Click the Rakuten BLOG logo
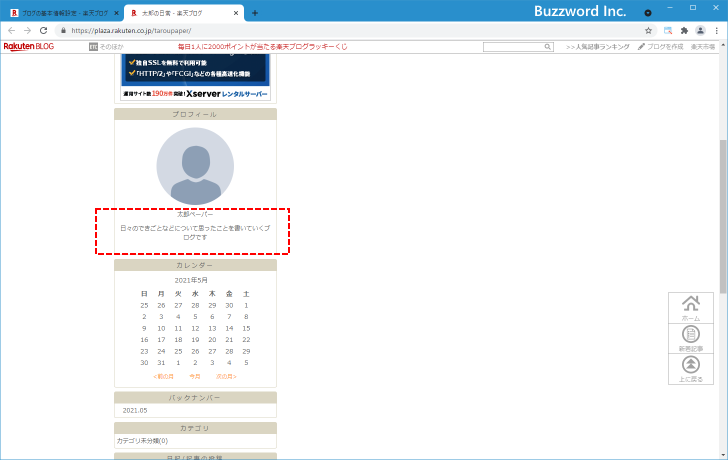This screenshot has width=728, height=460. point(29,46)
